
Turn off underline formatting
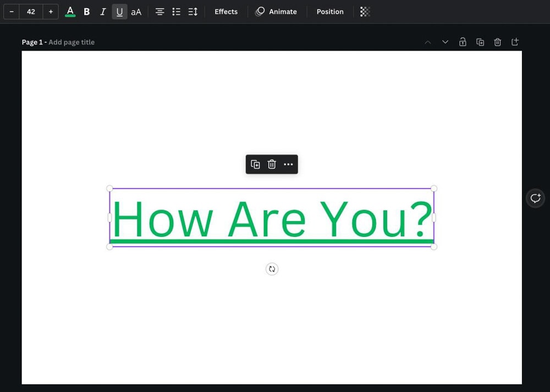[x=119, y=12]
